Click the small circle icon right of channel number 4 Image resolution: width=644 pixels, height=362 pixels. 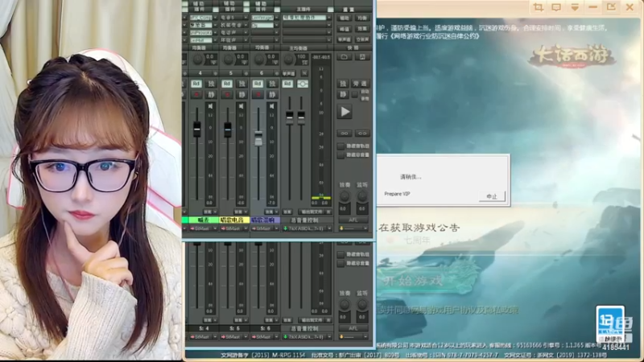pyautogui.click(x=216, y=73)
